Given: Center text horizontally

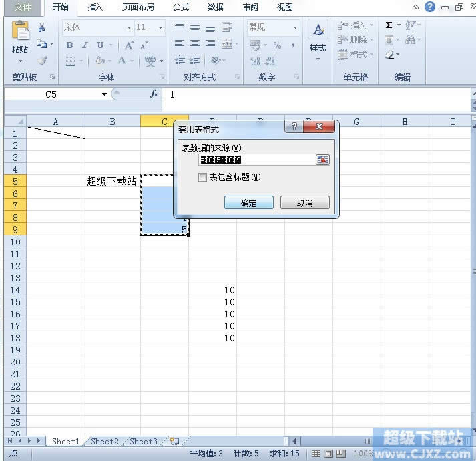Looking at the screenshot, I should 195,44.
